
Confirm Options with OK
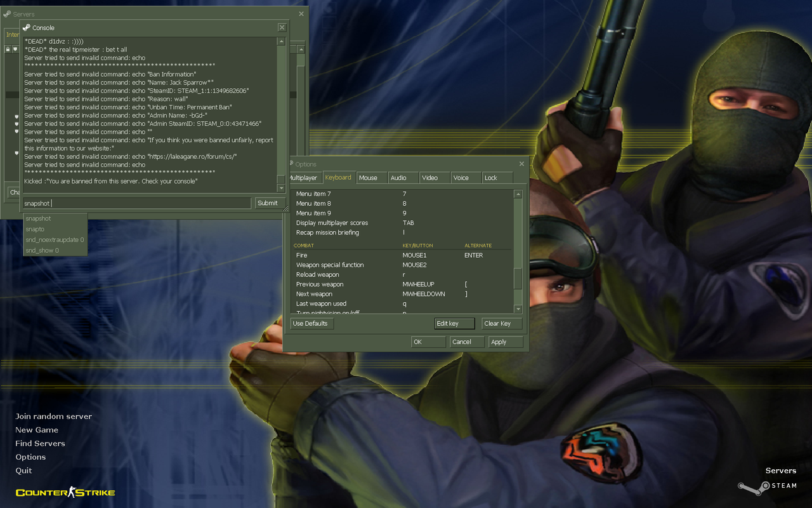(x=428, y=342)
